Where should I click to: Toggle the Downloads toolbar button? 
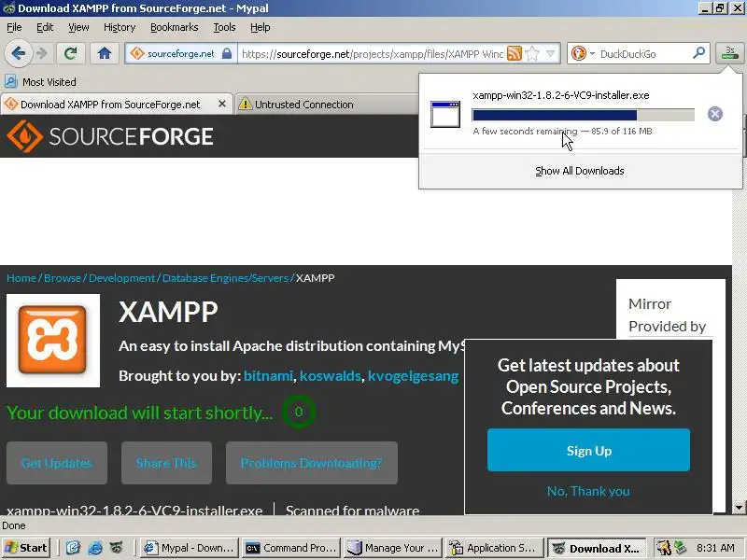point(729,53)
